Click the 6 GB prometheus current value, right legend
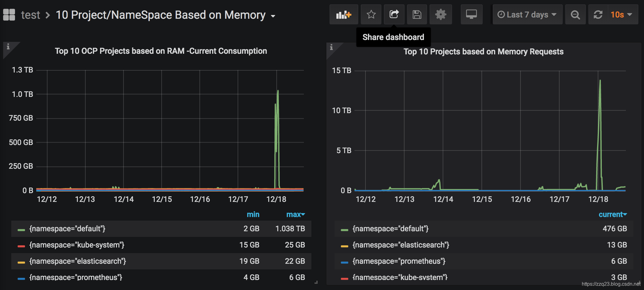The height and width of the screenshot is (290, 644). click(x=619, y=261)
